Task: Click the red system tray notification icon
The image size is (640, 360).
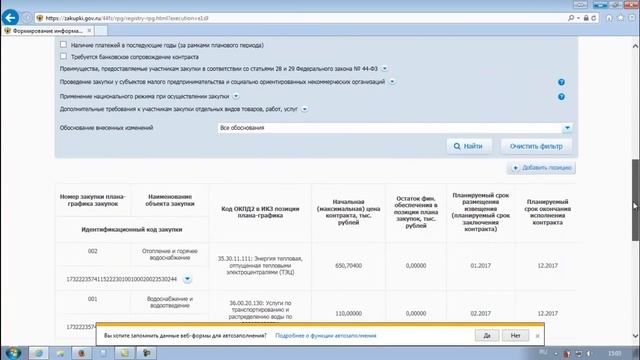Action: [567, 354]
